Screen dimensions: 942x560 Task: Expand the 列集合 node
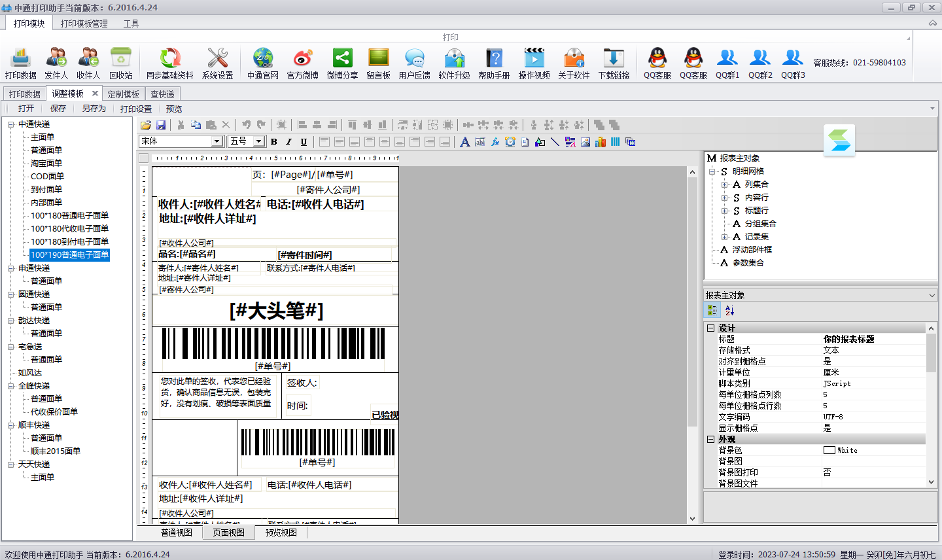725,184
